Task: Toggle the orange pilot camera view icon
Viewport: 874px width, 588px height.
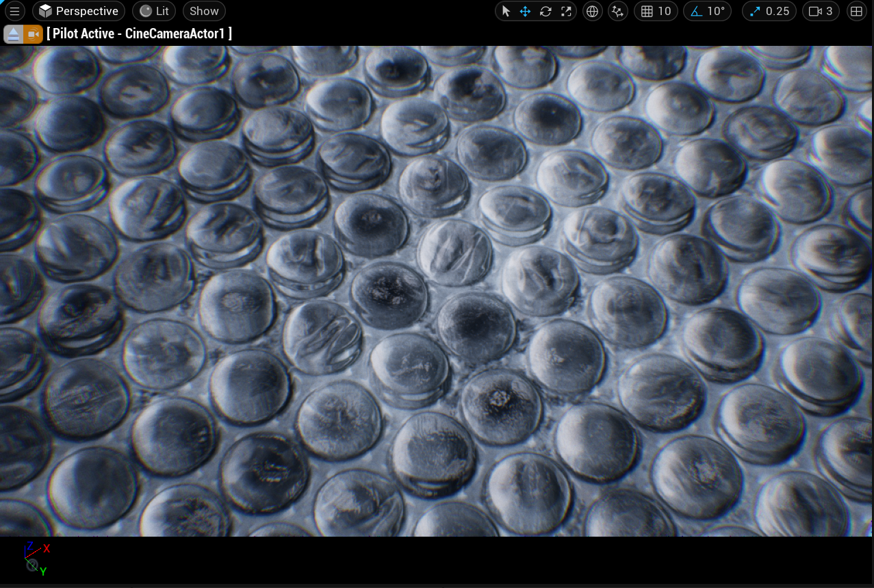Action: pos(33,34)
